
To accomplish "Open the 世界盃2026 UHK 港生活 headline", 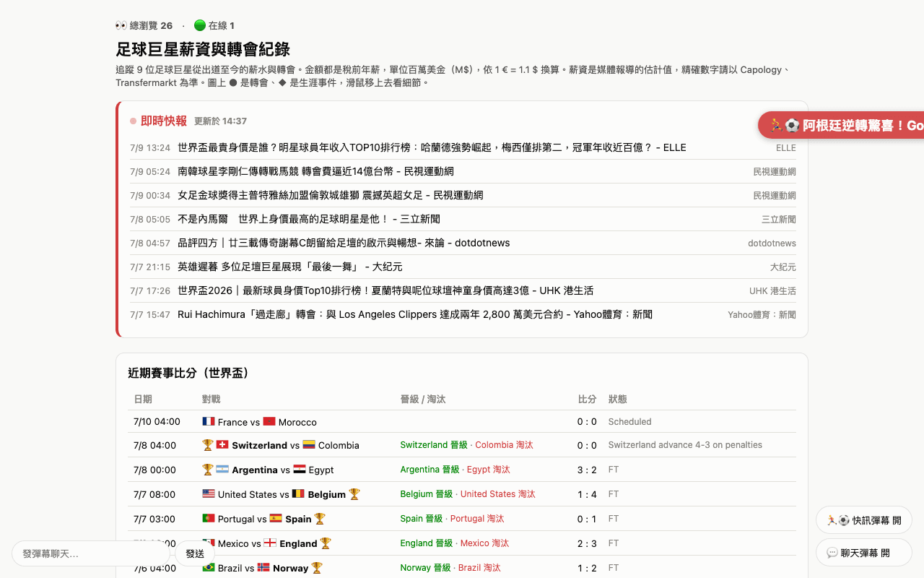I will point(385,290).
